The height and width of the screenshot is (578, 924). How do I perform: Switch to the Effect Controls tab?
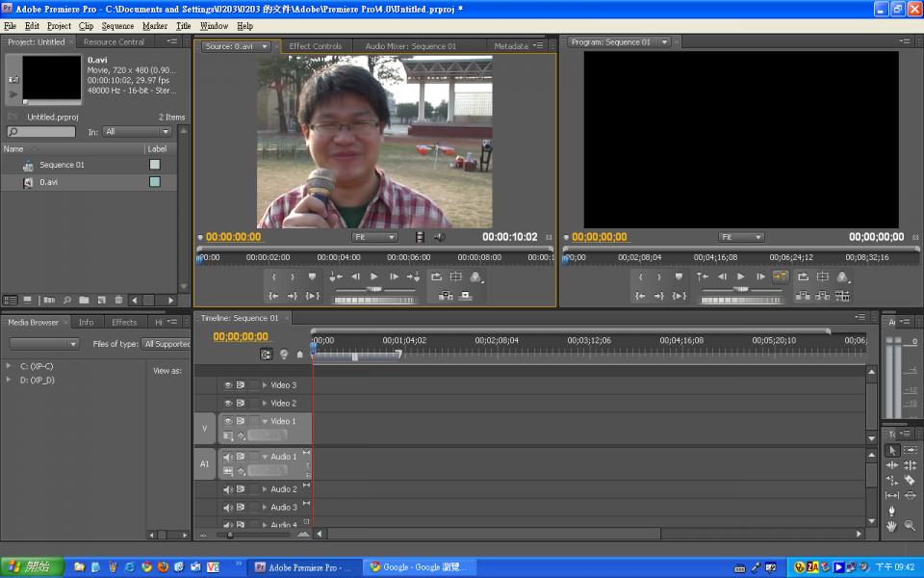(x=315, y=46)
